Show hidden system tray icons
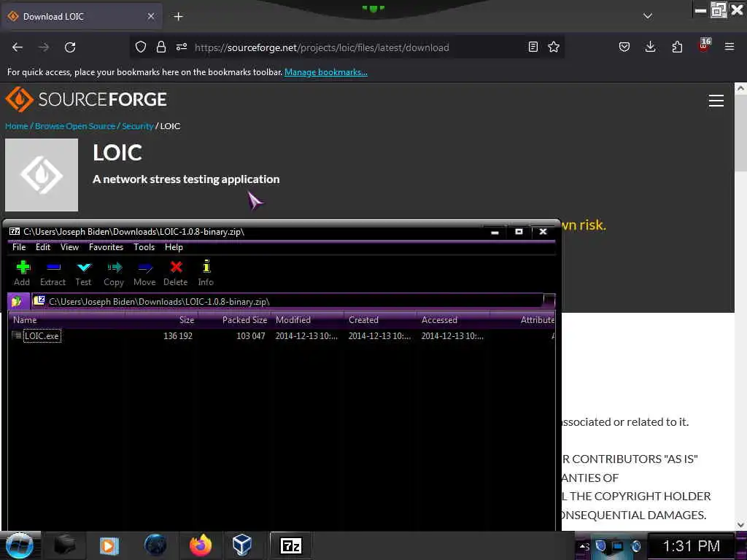Screen dimensions: 747x560 pyautogui.click(x=584, y=546)
